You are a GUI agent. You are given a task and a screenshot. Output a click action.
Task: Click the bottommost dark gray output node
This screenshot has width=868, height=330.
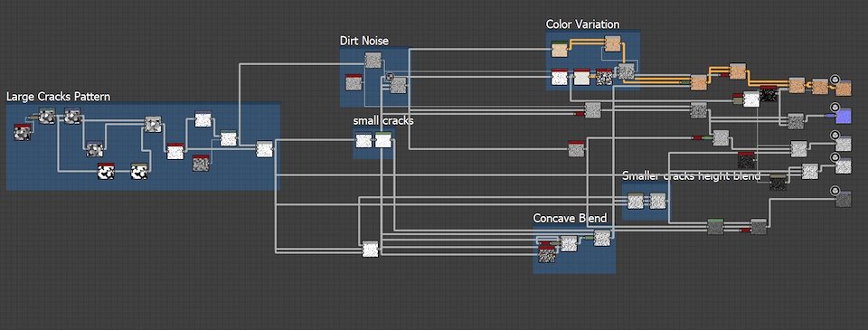[843, 199]
